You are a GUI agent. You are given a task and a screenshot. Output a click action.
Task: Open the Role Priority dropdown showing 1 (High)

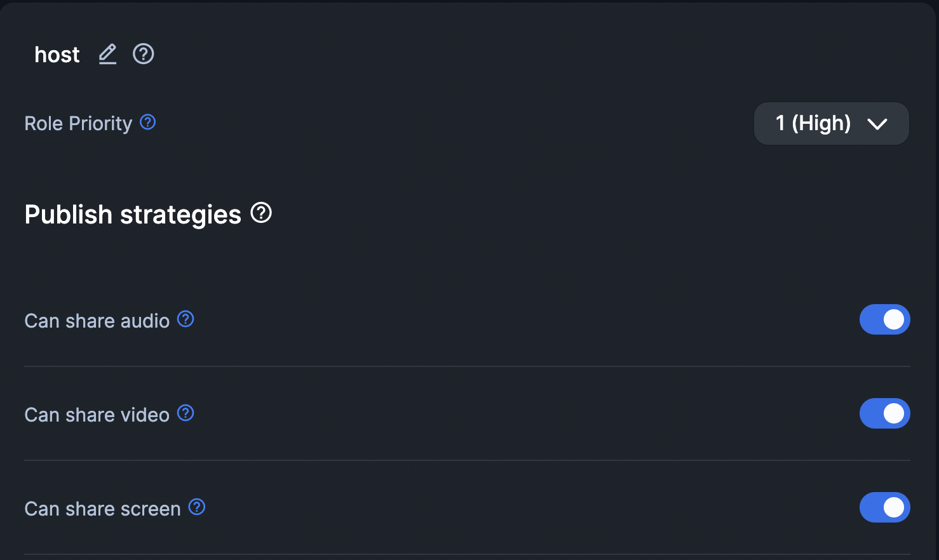[x=831, y=123]
